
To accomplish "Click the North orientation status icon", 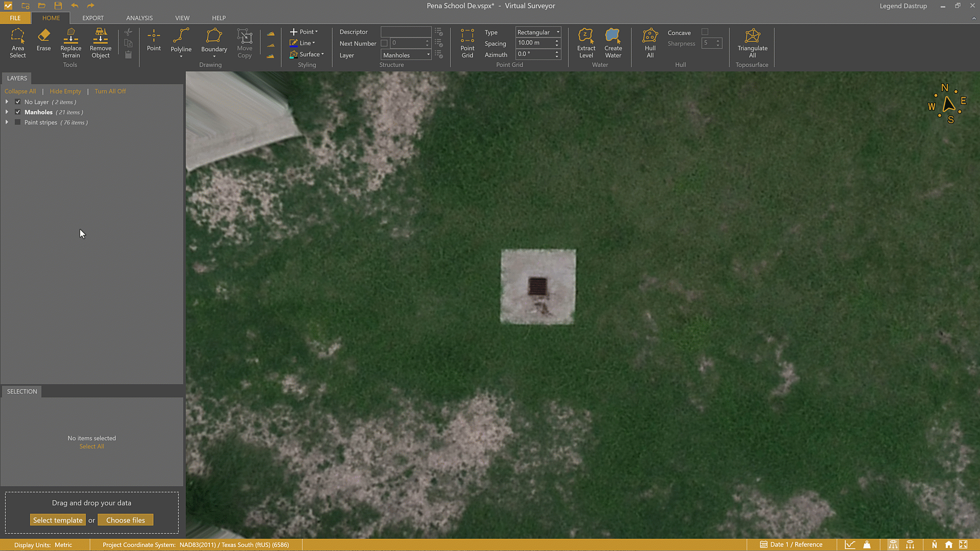I will (934, 544).
